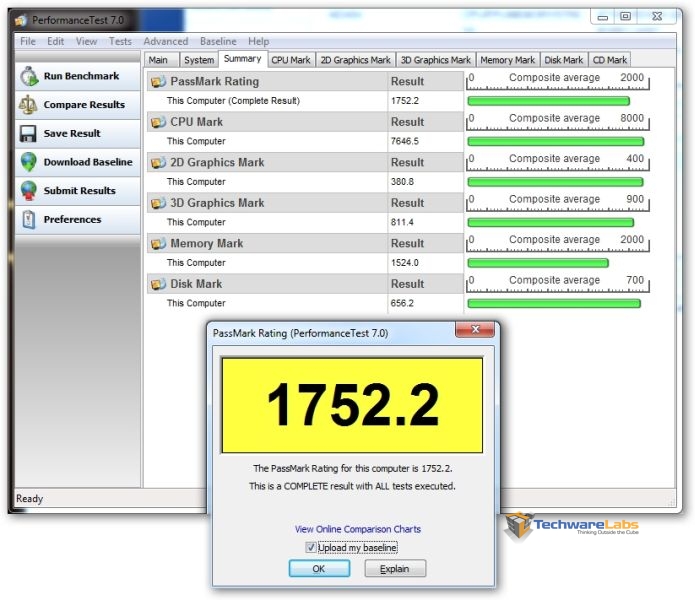695x600 pixels.
Task: Click the Explain button
Action: pyautogui.click(x=395, y=569)
